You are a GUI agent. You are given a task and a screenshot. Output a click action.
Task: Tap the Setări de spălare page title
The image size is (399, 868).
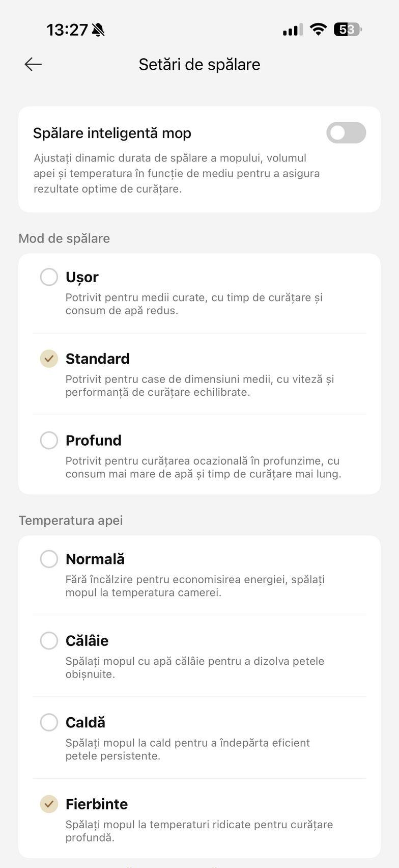(199, 65)
